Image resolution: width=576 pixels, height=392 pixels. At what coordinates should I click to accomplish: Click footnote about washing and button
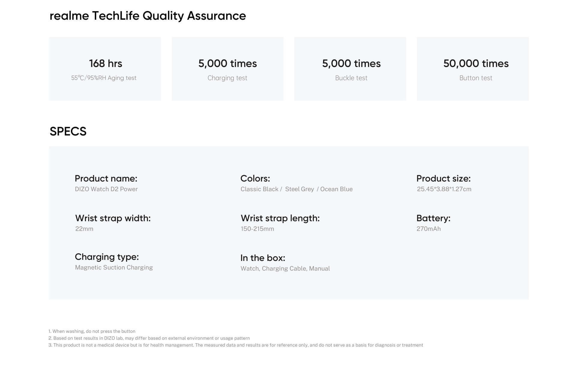click(92, 331)
